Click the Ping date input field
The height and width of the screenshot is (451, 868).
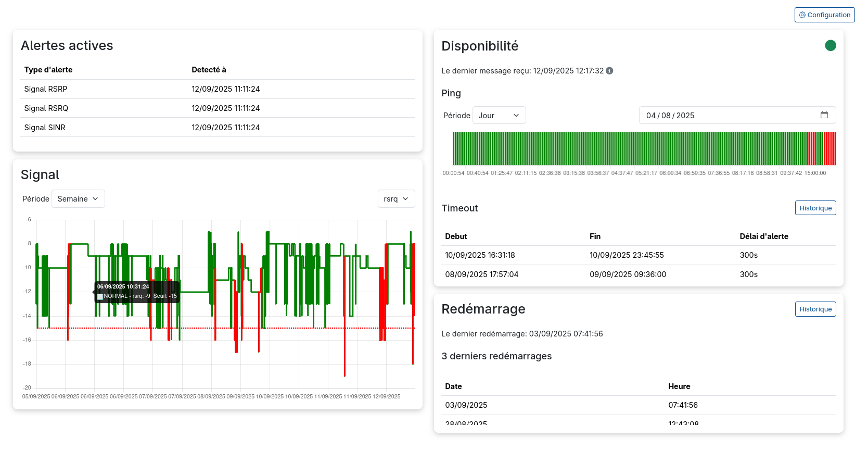tap(729, 116)
